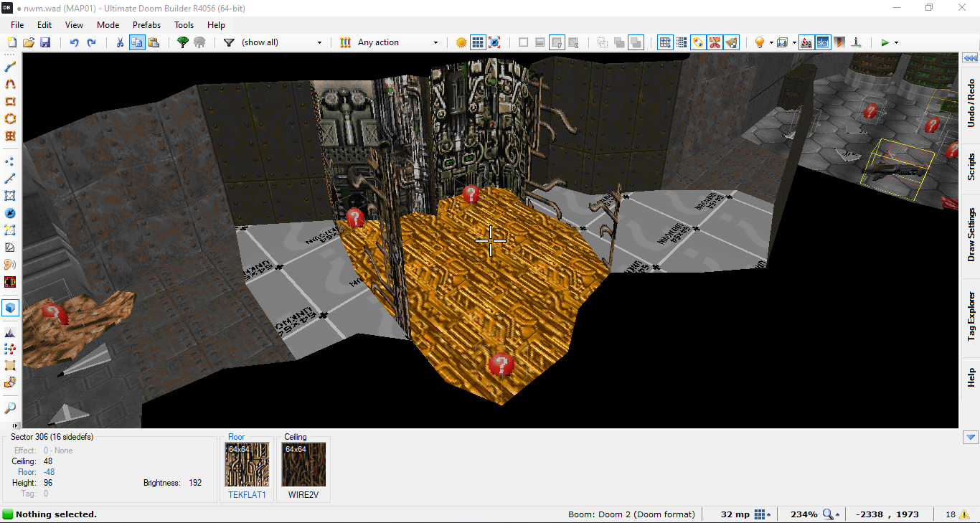Open a map using the folder icon
The height and width of the screenshot is (523, 980).
29,42
